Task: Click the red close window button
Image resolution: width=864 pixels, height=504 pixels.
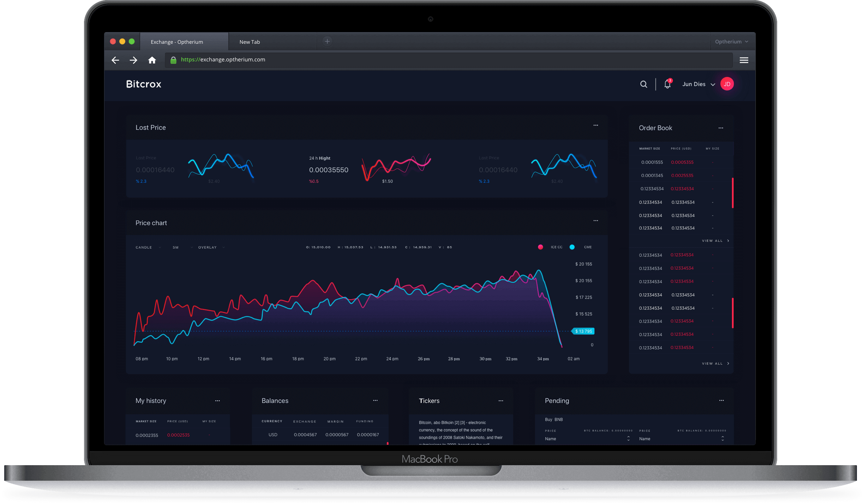Action: 113,42
